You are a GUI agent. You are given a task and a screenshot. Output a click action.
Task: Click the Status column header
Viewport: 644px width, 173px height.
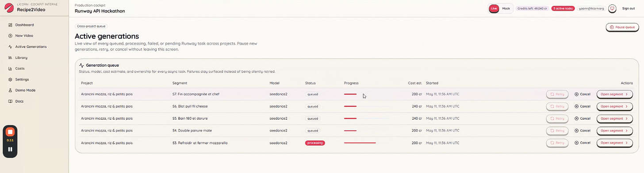(310, 83)
